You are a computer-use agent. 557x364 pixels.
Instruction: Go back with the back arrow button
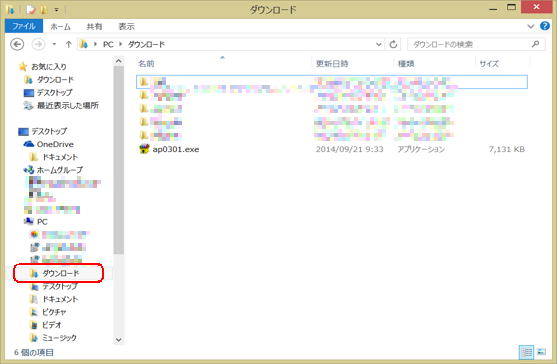tap(17, 44)
